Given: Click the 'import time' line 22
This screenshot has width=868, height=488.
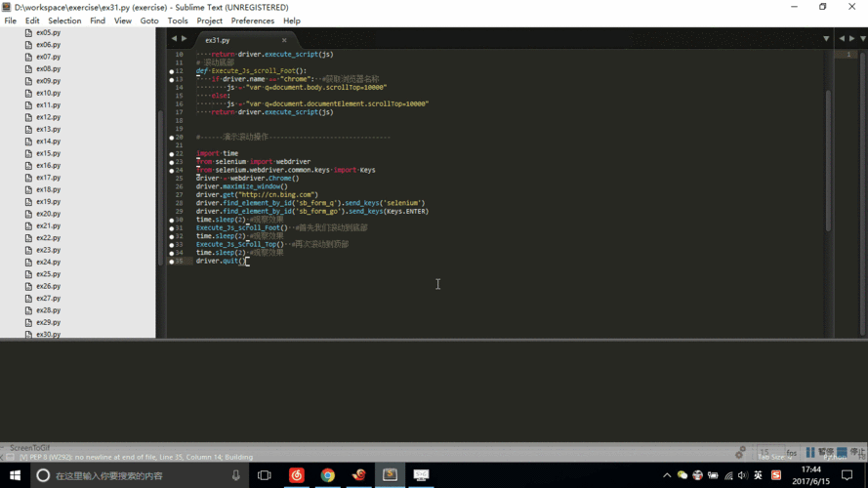Looking at the screenshot, I should coord(217,153).
